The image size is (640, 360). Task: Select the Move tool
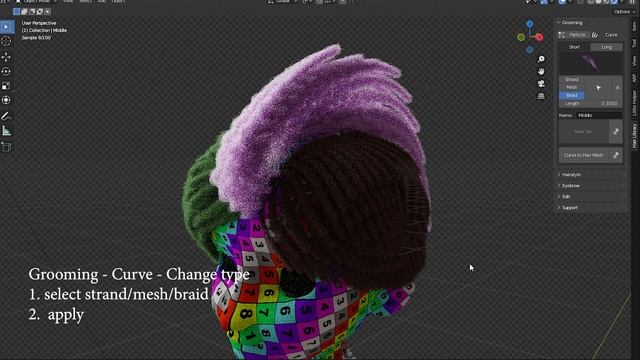coord(6,57)
